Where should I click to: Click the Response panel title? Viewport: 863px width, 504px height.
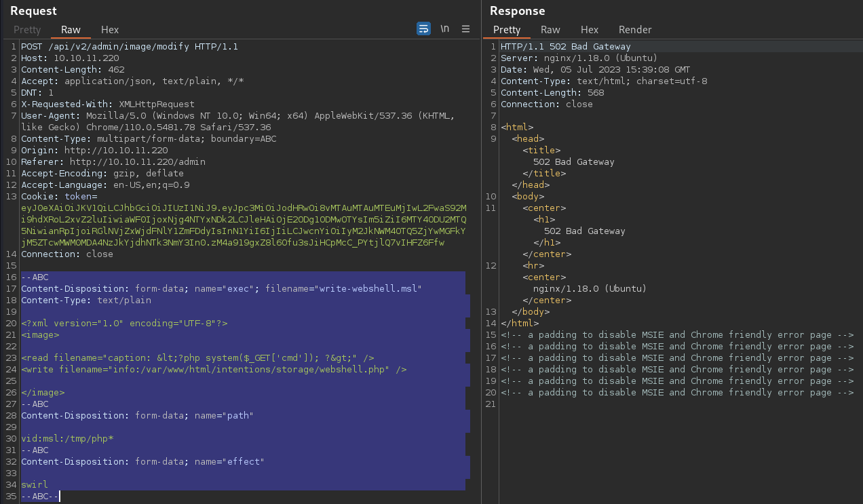tap(518, 11)
